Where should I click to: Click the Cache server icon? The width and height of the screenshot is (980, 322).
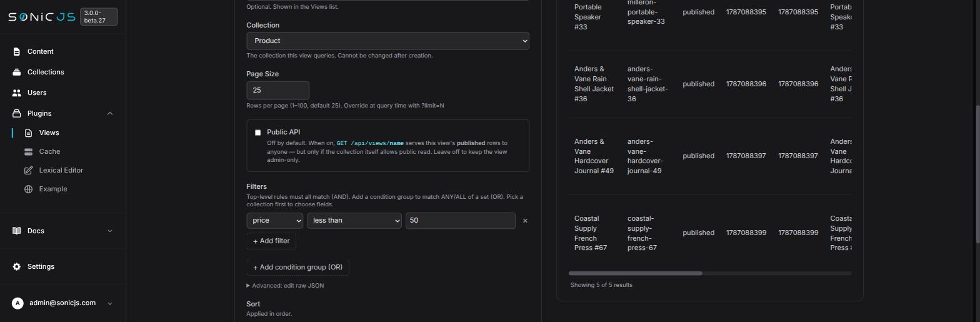pos(28,151)
